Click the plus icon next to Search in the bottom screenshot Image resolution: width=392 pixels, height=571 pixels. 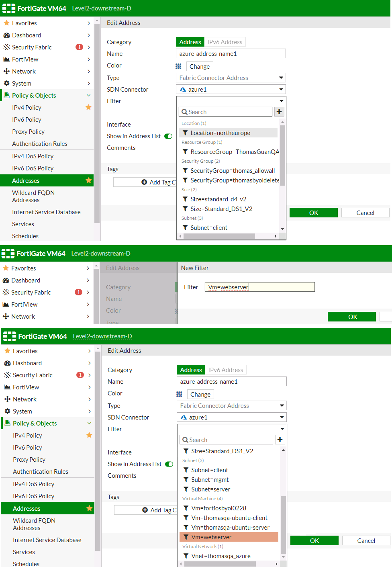click(280, 440)
